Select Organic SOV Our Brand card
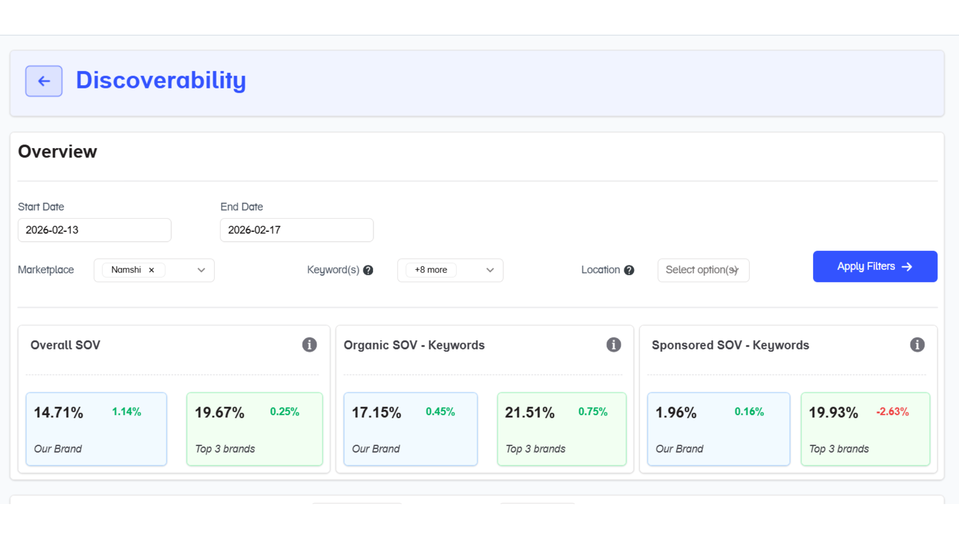This screenshot has height=560, width=959. pyautogui.click(x=410, y=429)
